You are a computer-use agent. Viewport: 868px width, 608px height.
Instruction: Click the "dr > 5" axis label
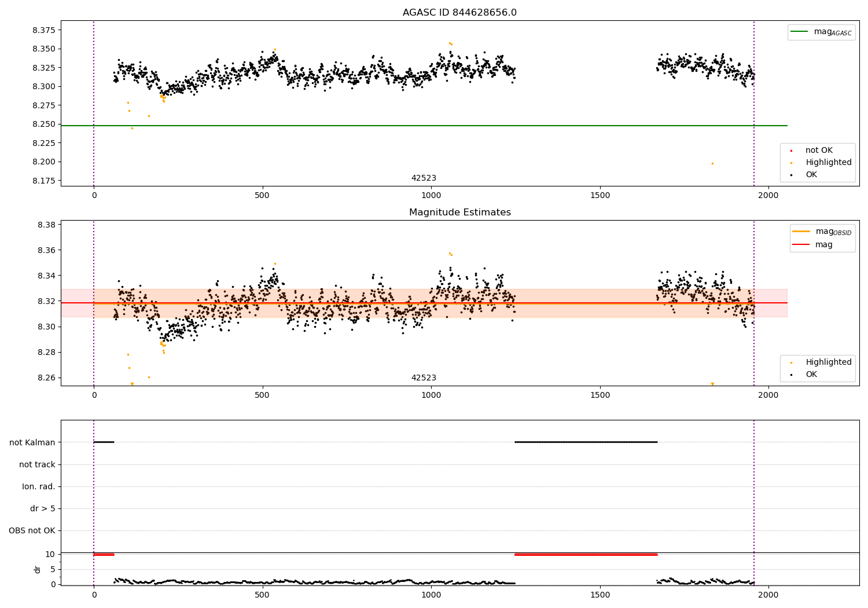coord(43,508)
